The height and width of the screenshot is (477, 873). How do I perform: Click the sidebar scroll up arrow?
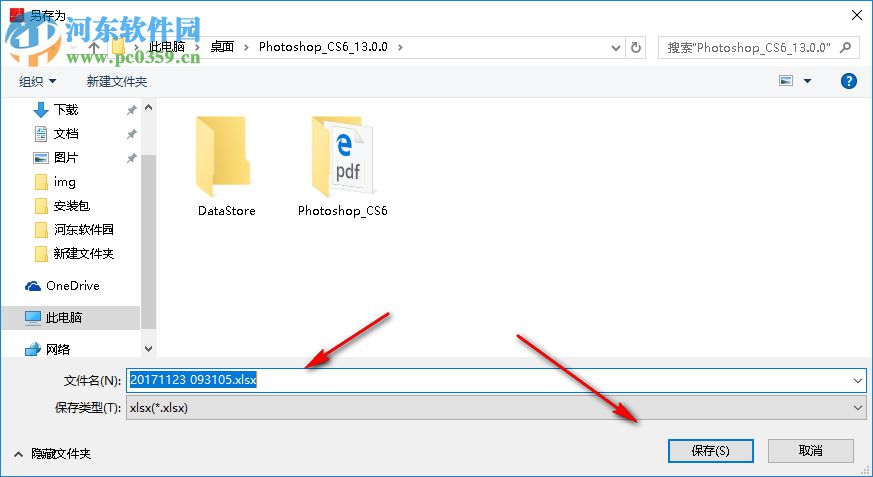[148, 107]
